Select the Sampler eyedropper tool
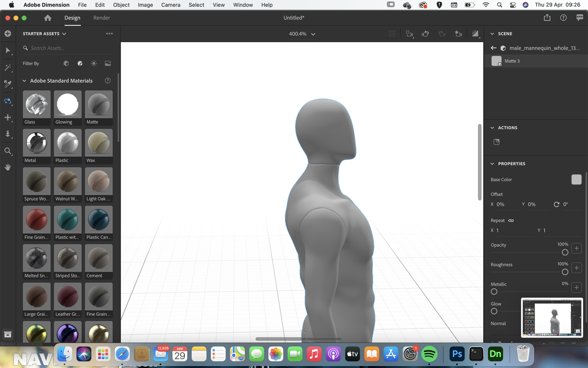Image resolution: width=588 pixels, height=368 pixels. tap(7, 84)
